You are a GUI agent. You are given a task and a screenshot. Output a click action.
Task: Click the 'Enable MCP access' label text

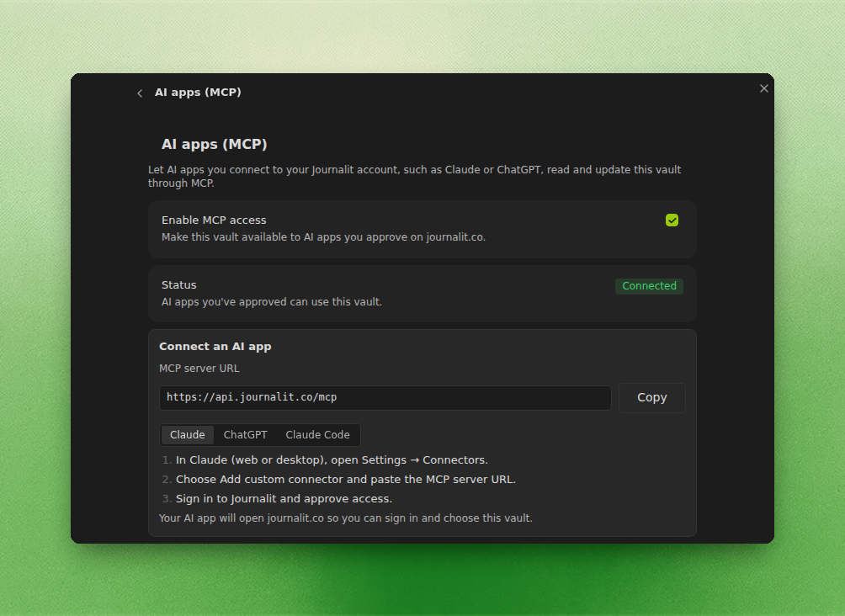point(214,220)
